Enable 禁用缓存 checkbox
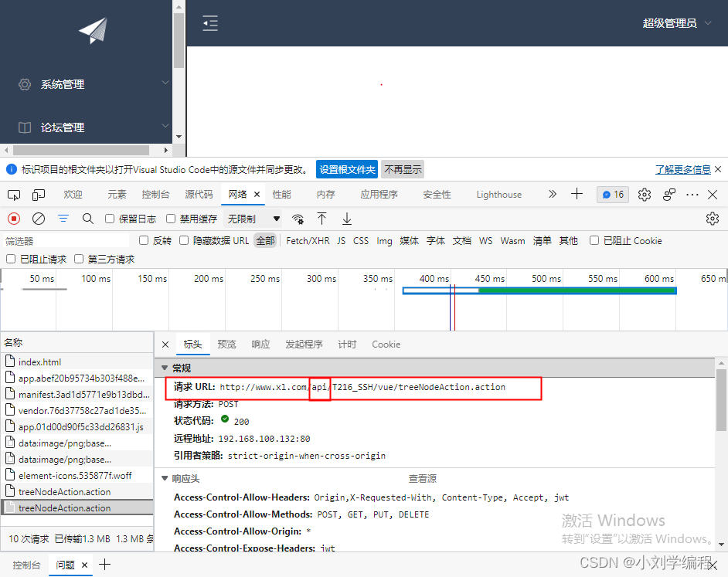 pyautogui.click(x=171, y=219)
